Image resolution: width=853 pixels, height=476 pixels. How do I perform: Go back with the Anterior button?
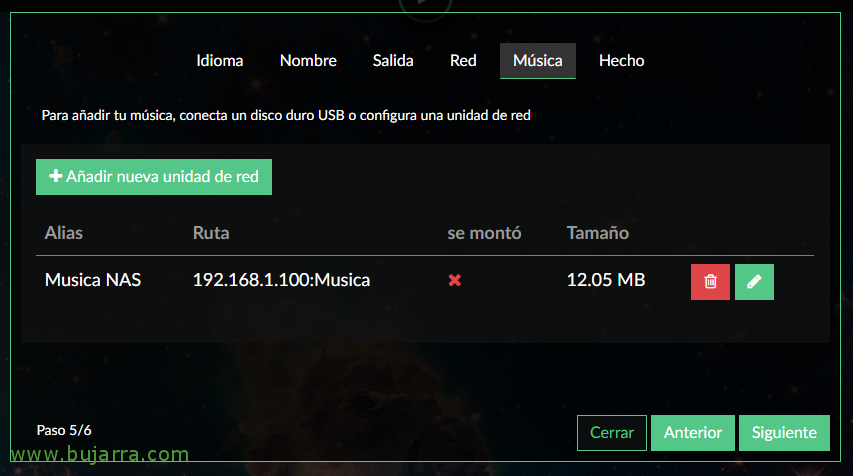coord(693,433)
